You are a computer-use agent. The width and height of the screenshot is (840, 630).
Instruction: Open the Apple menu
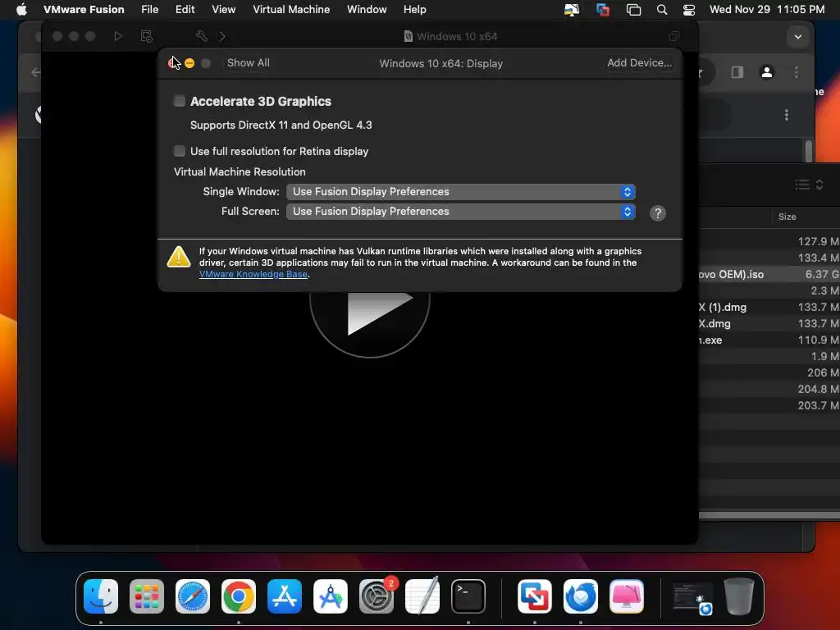(x=21, y=9)
